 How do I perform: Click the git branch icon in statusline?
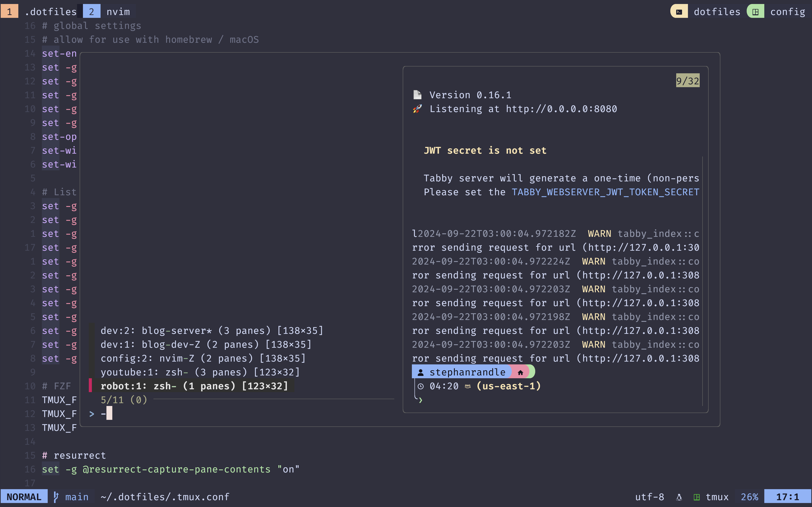pyautogui.click(x=56, y=497)
